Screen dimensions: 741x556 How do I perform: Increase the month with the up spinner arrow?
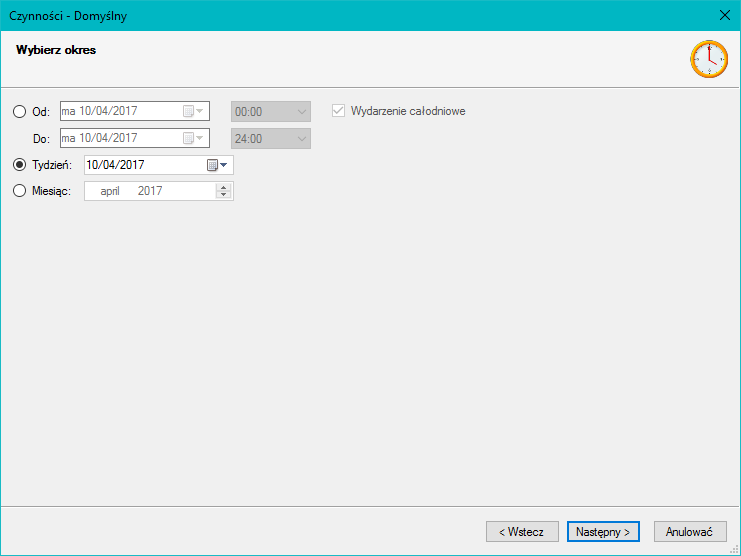(223, 187)
